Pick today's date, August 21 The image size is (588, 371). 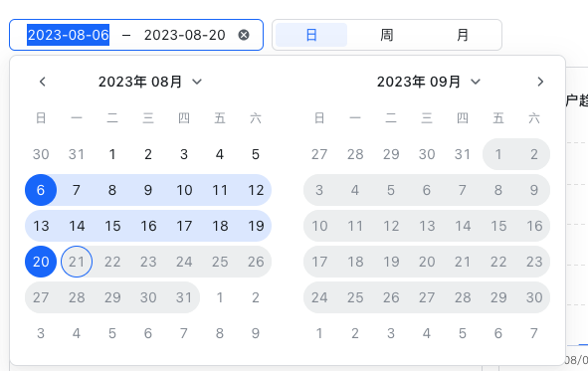[77, 262]
